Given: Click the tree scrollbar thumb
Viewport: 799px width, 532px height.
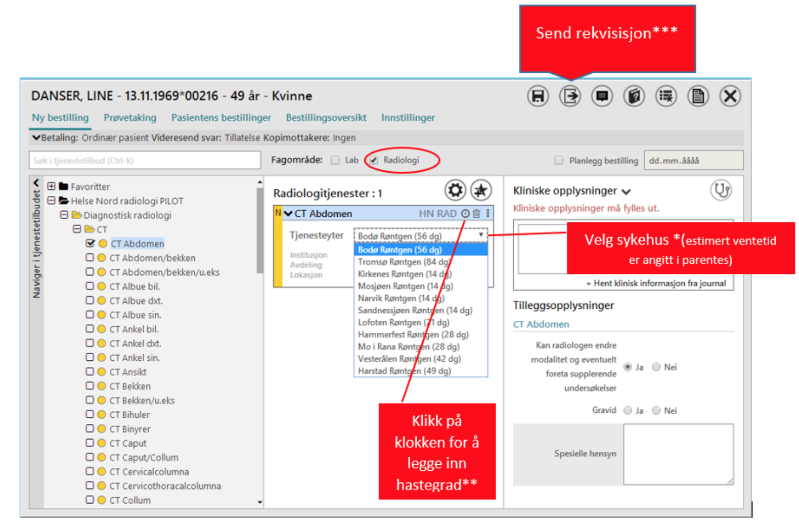Looking at the screenshot, I should click(x=260, y=230).
